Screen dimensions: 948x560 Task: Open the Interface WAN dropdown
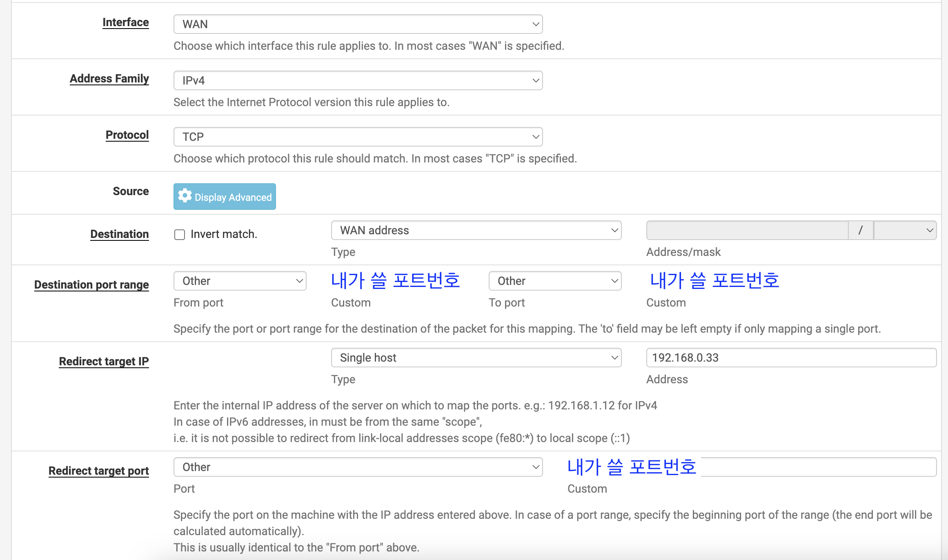coord(358,24)
